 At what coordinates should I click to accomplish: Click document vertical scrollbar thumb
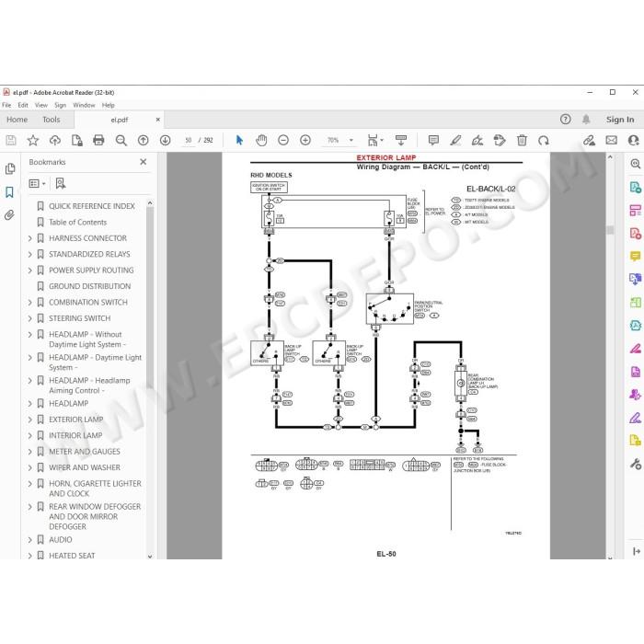[x=610, y=230]
